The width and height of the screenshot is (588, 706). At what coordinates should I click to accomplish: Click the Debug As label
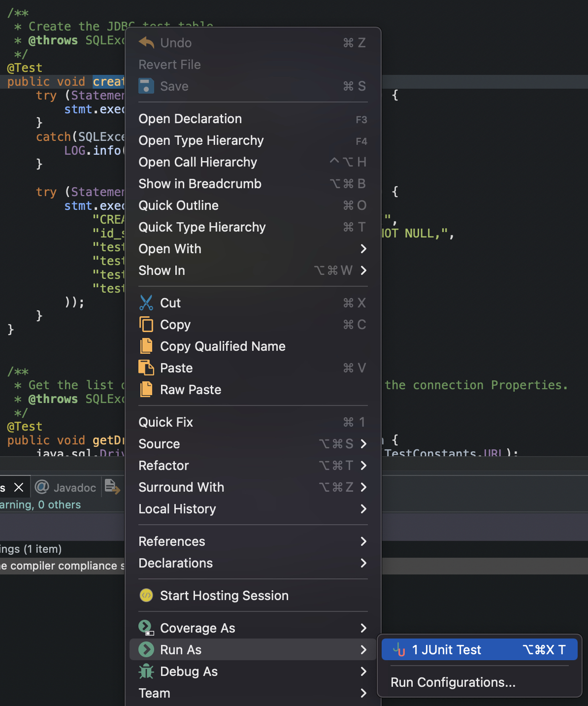coord(189,672)
